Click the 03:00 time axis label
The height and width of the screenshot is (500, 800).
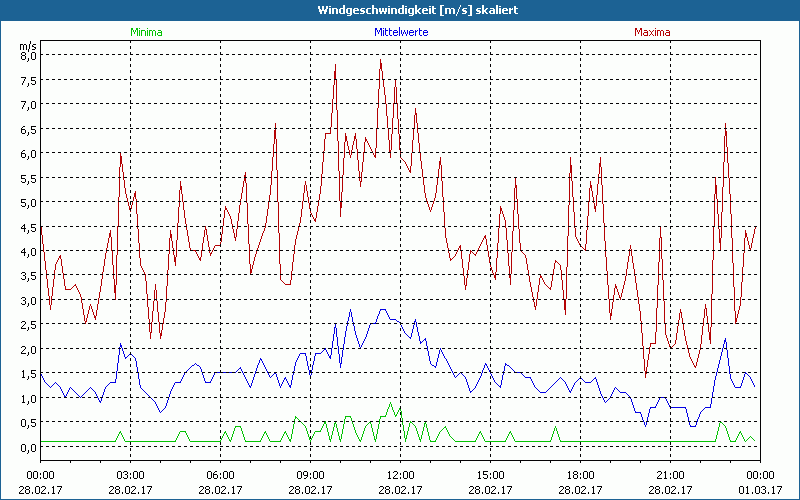(131, 475)
